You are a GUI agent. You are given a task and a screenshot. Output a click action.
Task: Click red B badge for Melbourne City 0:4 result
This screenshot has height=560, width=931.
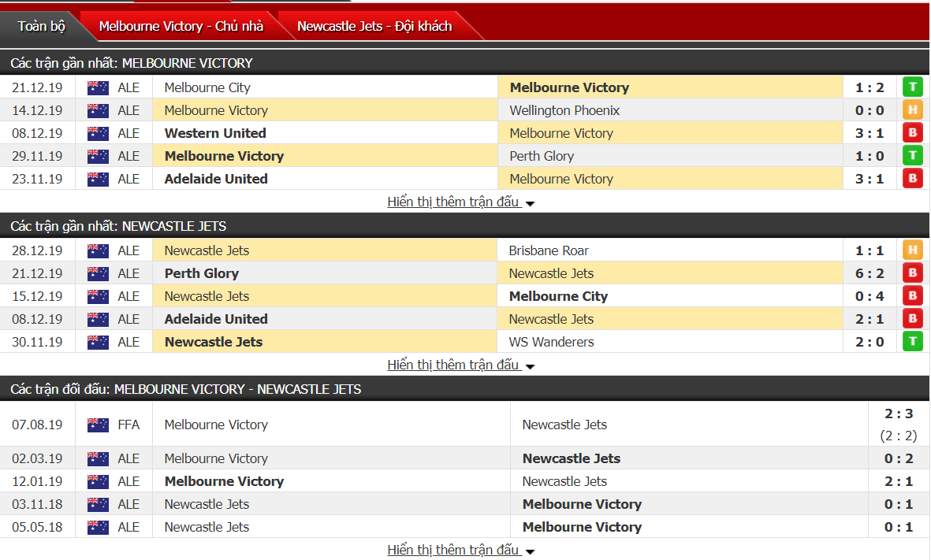click(913, 296)
